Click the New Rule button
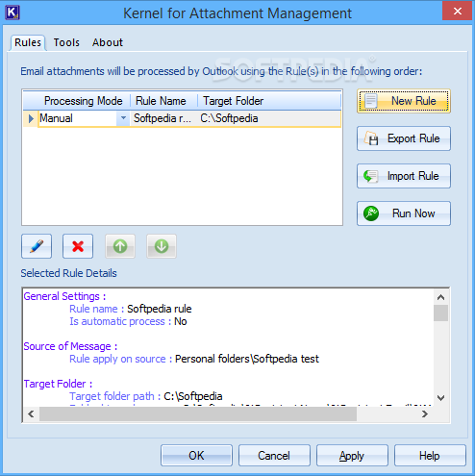The image size is (475, 476). (x=404, y=101)
